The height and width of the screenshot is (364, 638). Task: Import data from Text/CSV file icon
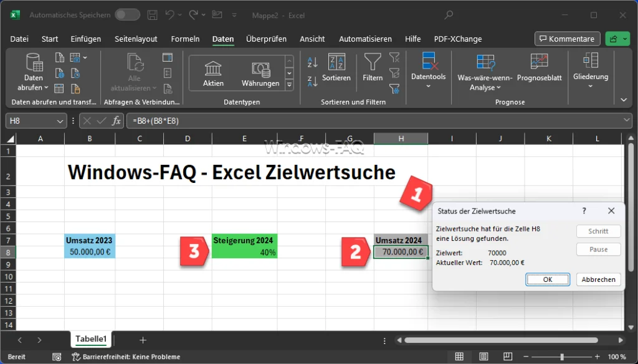(x=60, y=57)
